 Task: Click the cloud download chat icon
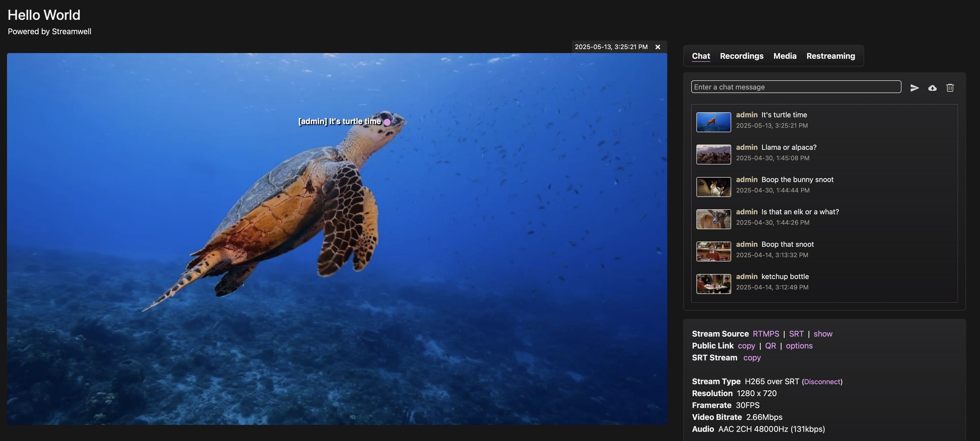pos(932,88)
